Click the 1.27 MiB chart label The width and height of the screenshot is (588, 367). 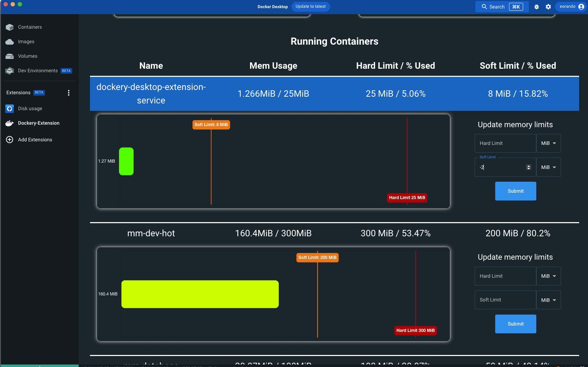107,162
